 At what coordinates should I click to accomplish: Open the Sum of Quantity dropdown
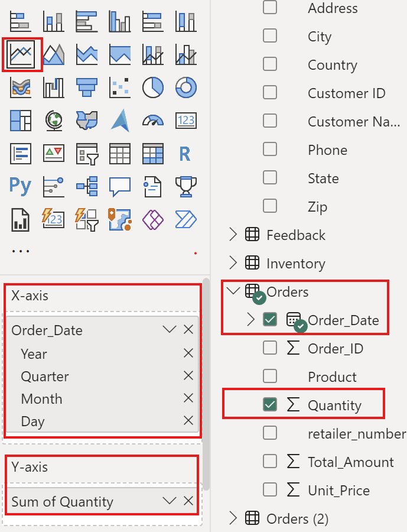pos(170,501)
